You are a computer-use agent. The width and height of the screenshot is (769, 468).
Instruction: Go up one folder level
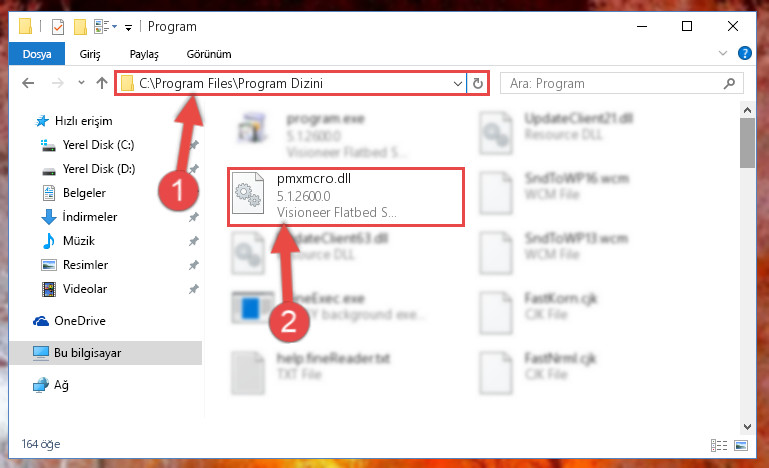[102, 83]
